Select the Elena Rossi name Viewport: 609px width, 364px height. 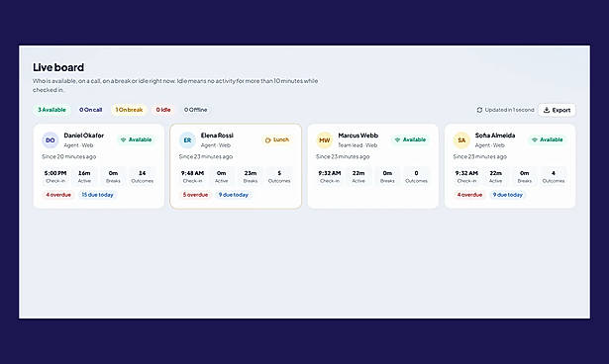217,136
